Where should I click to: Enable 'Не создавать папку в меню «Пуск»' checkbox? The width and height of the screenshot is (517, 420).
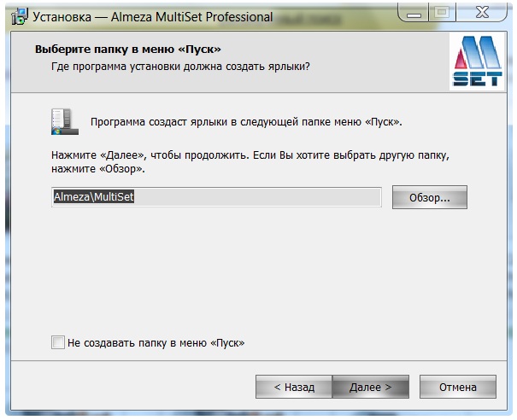point(58,342)
